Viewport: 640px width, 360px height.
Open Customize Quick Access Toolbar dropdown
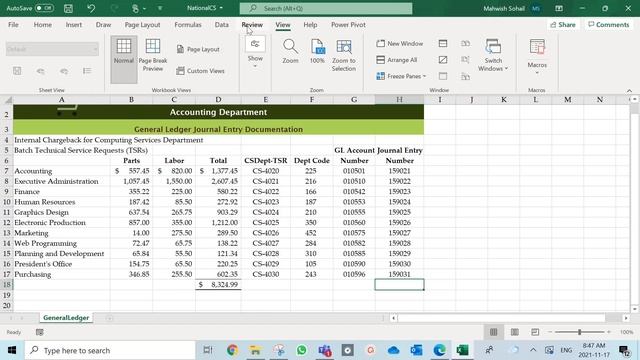[160, 8]
